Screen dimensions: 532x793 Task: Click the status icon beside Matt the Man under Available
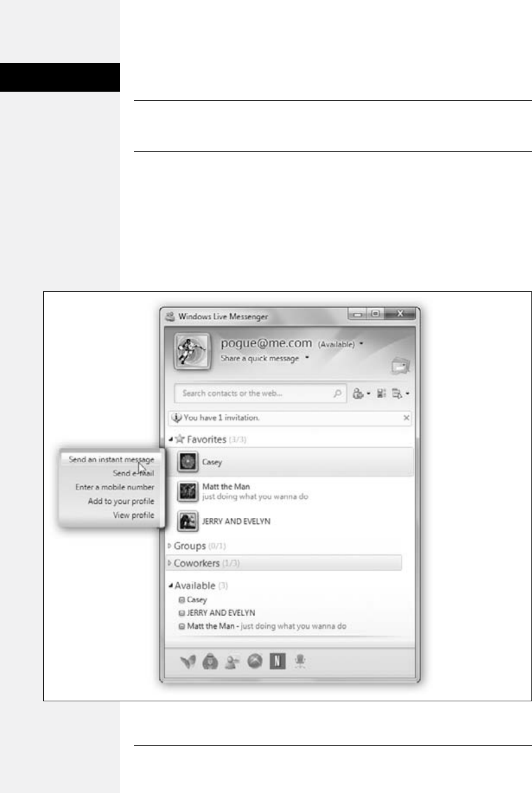[x=182, y=626]
